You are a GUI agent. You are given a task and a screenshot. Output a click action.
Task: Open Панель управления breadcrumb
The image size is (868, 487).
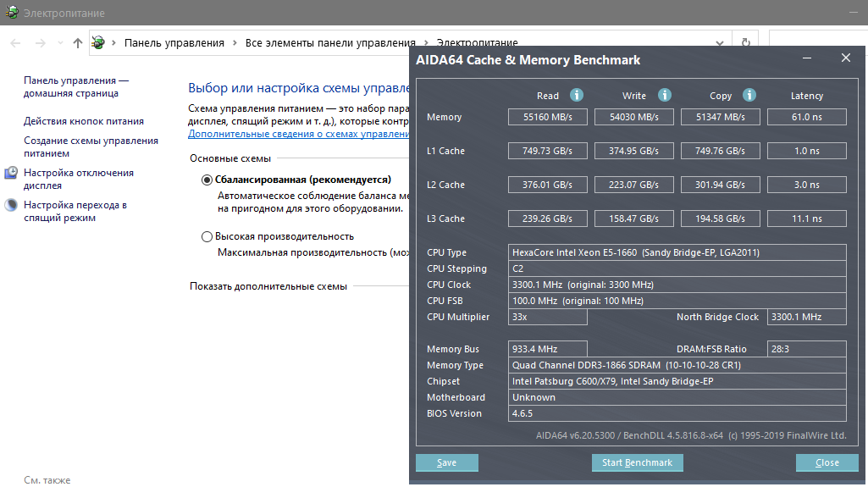click(x=174, y=42)
